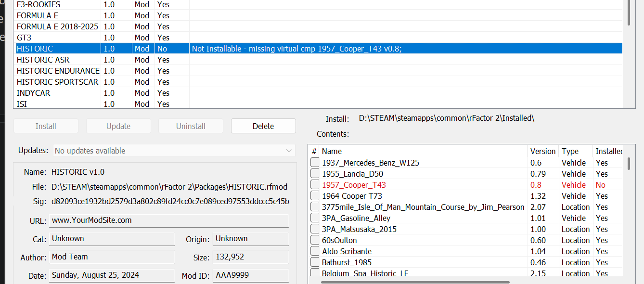The width and height of the screenshot is (644, 284).
Task: Click the Delete button
Action: 263,126
